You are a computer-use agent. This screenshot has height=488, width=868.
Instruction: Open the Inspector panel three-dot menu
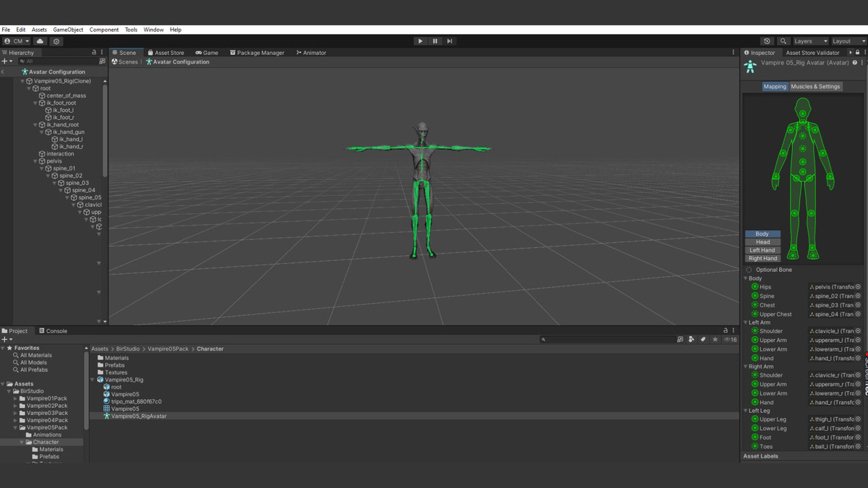tap(864, 52)
